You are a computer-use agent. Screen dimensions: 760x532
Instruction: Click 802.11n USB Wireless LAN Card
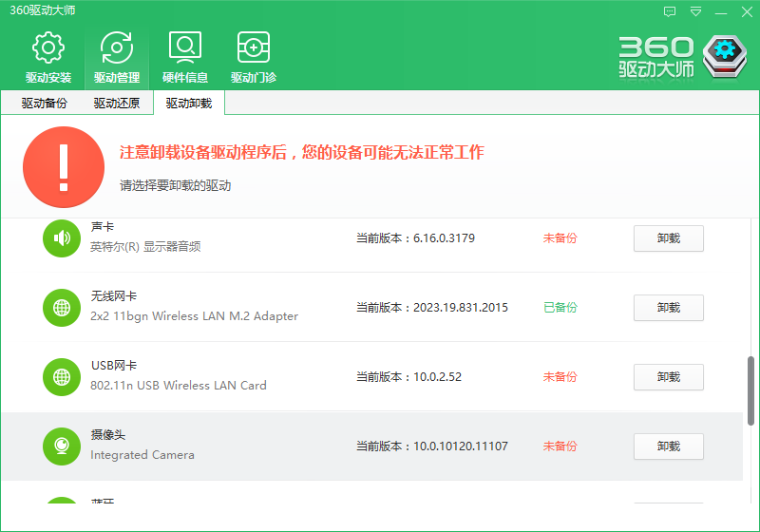click(x=179, y=385)
